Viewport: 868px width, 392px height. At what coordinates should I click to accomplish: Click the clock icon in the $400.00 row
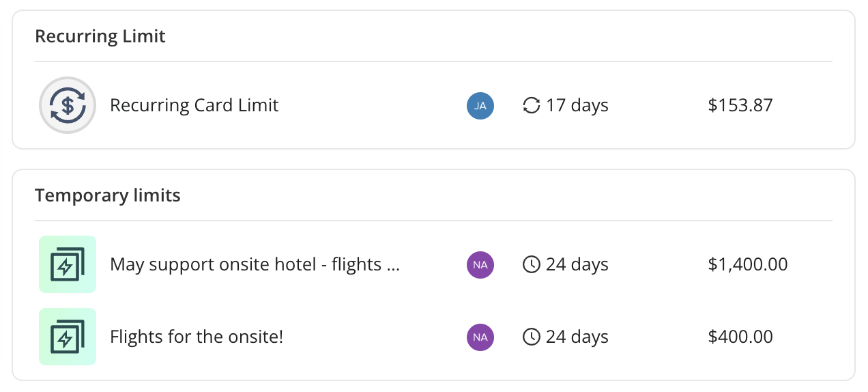coord(532,337)
